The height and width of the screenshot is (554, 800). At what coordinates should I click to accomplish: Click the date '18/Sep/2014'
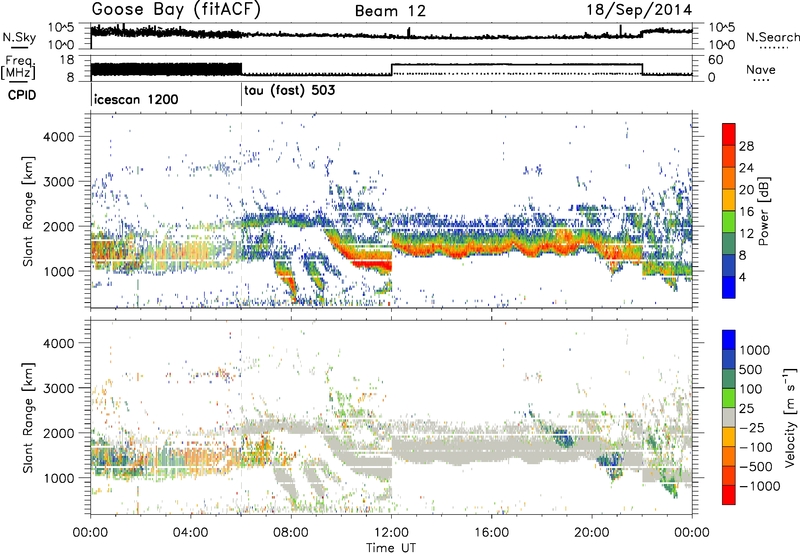pyautogui.click(x=639, y=10)
